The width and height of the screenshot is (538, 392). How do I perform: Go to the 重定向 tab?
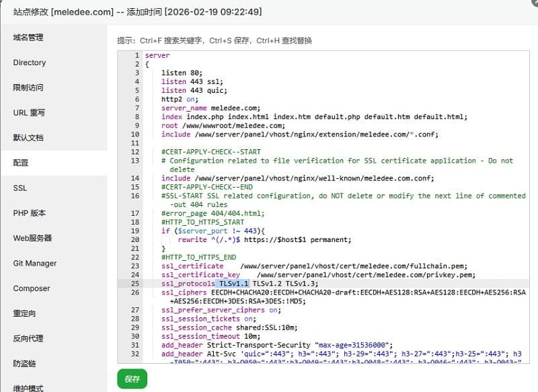(x=24, y=313)
